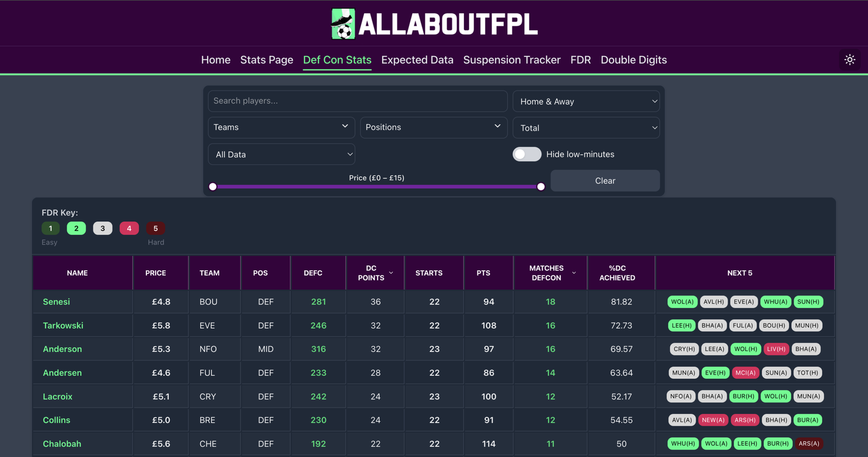Click the Search players input field

358,101
